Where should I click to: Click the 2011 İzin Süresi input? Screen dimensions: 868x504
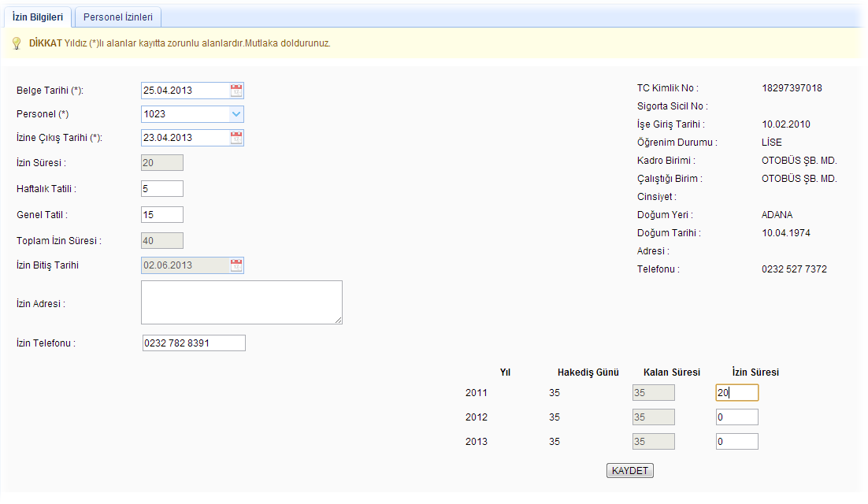point(736,393)
